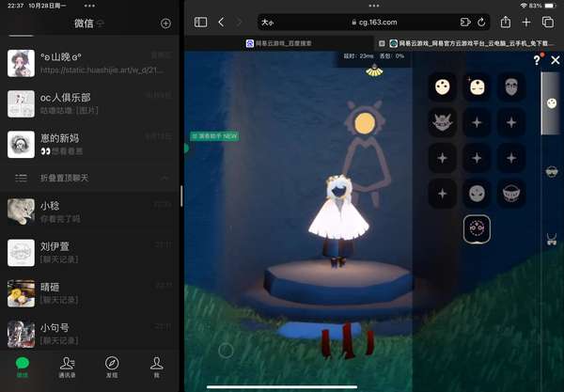Screen dimensions: 564x392
Task: Tap the WeChat add plus icon
Action: tap(165, 24)
